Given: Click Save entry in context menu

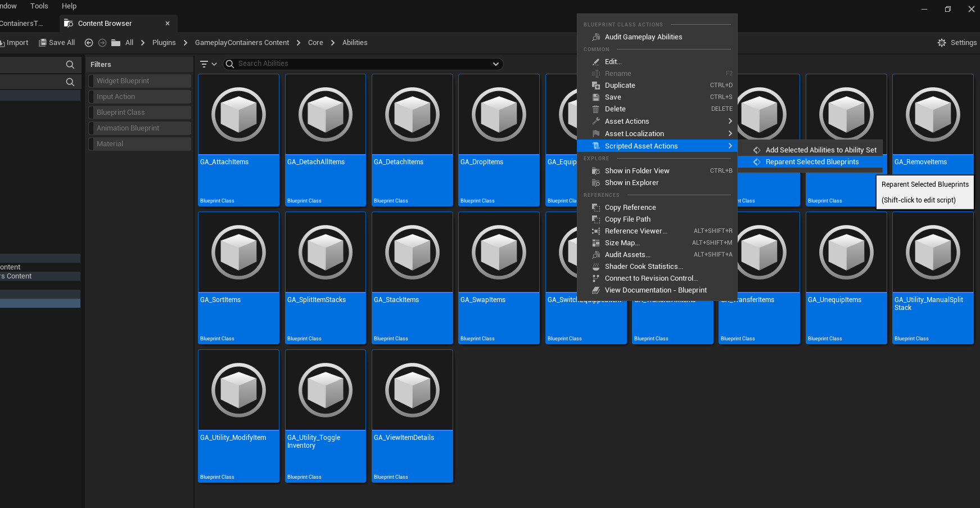Looking at the screenshot, I should [657, 97].
